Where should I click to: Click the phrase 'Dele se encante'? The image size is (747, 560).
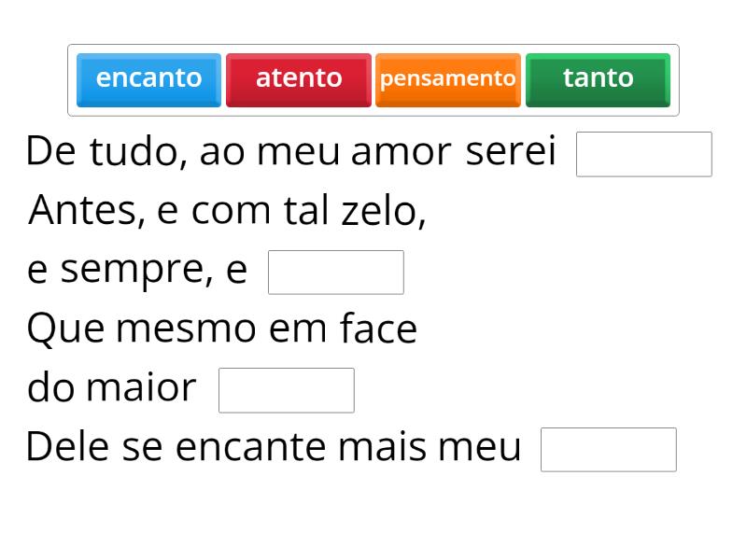[x=177, y=447]
